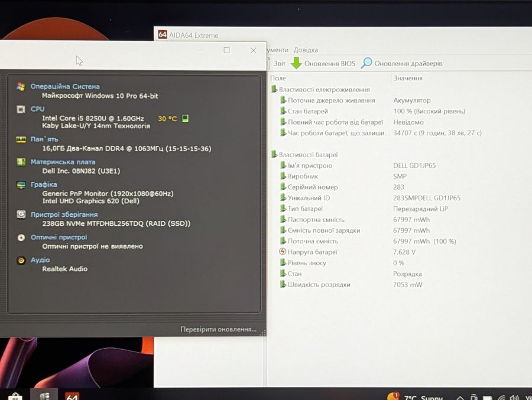532x400 pixels.
Task: Select the Ємність повної зарядки row
Action: click(x=355, y=230)
